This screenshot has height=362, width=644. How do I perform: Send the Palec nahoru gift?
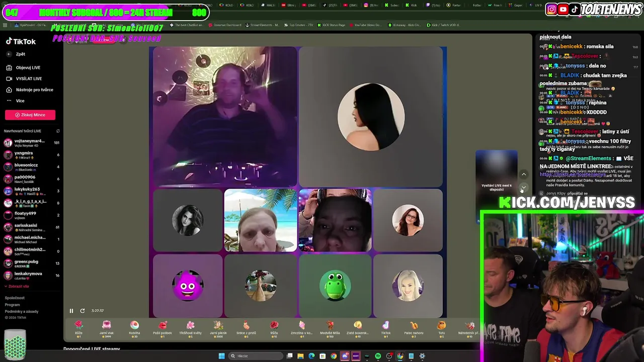414,328
